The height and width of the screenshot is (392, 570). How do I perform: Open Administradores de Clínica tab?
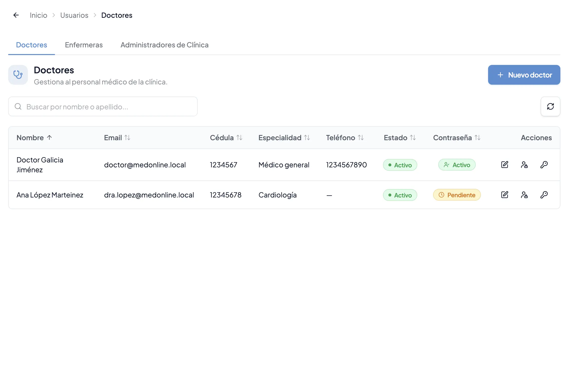(x=164, y=45)
